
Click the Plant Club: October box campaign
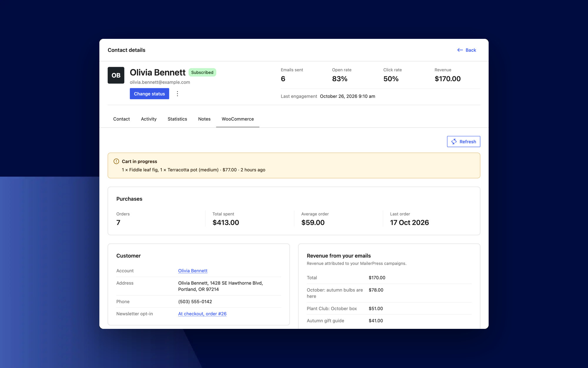point(332,309)
